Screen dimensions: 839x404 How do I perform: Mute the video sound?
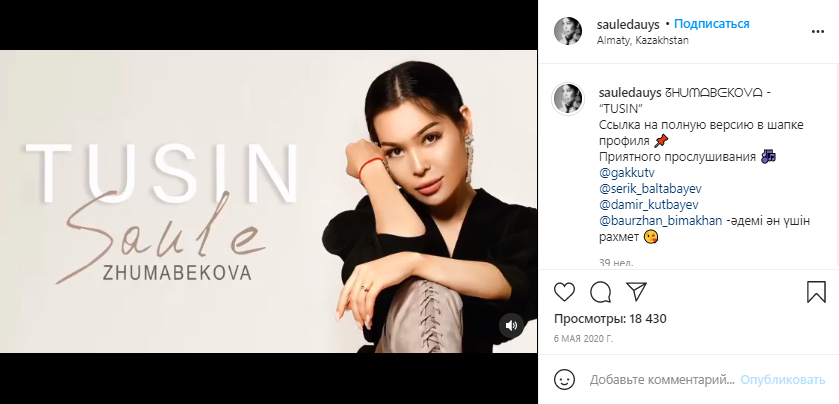click(512, 325)
